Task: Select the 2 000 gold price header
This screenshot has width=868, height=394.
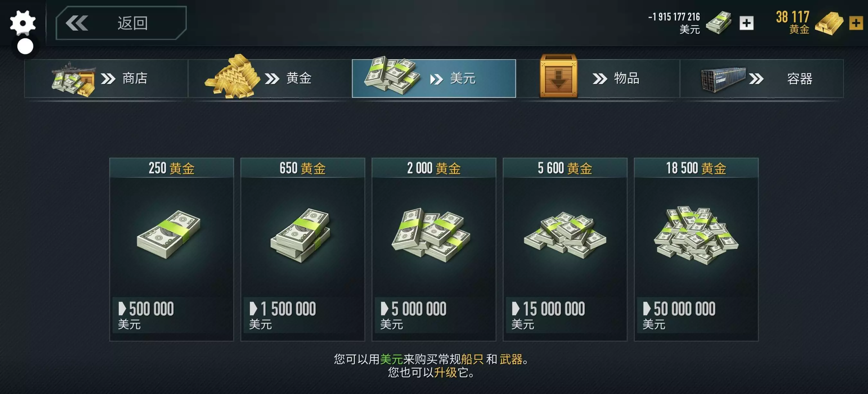Action: (x=434, y=168)
